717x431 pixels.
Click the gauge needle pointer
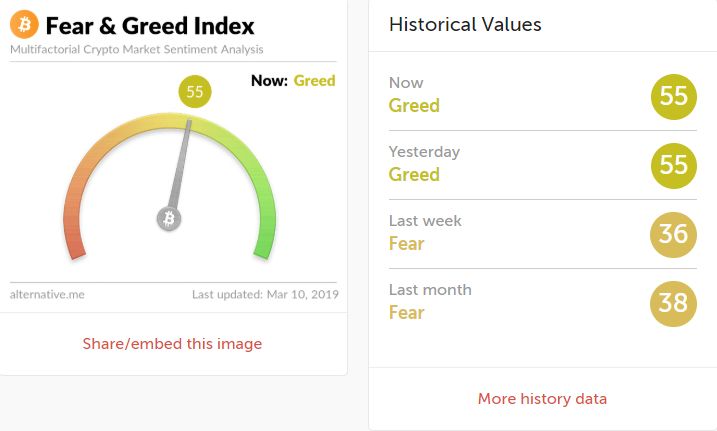(x=181, y=165)
